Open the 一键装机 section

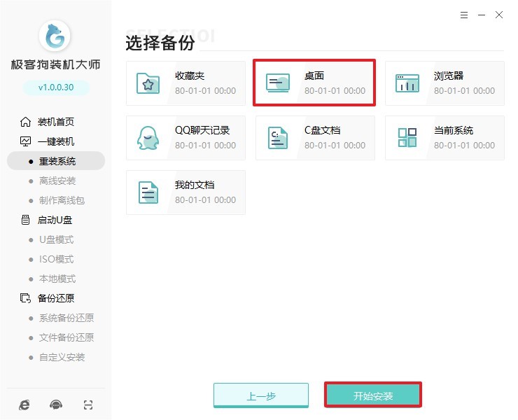point(56,141)
